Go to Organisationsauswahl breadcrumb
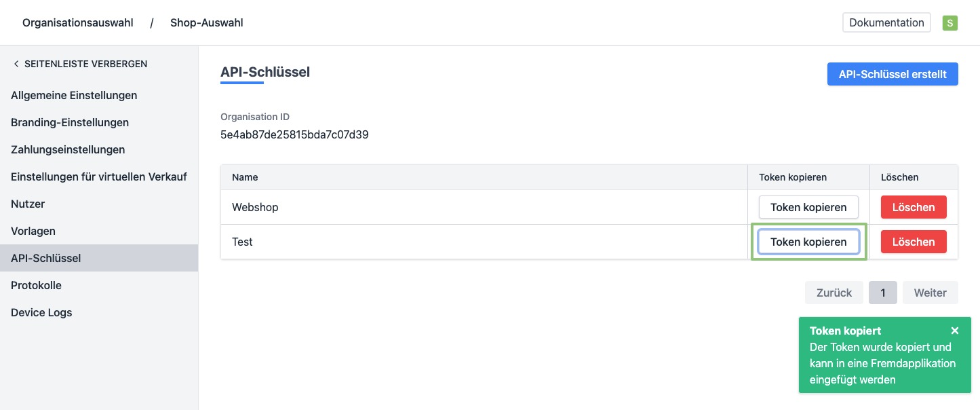 [78, 23]
